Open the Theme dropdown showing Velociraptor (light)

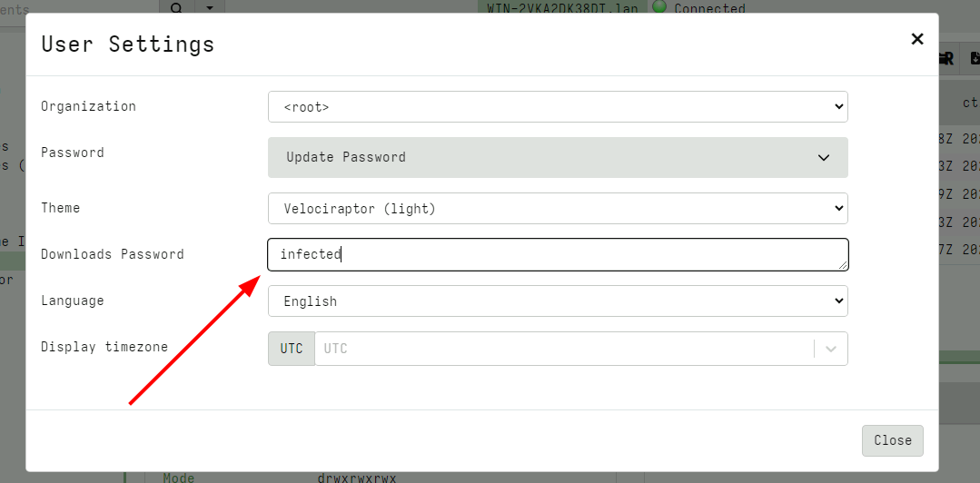(558, 209)
